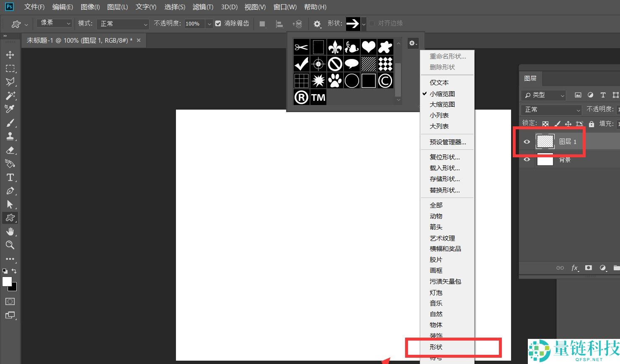Click the foreground color swatch
This screenshot has height=364, width=620.
[7, 282]
